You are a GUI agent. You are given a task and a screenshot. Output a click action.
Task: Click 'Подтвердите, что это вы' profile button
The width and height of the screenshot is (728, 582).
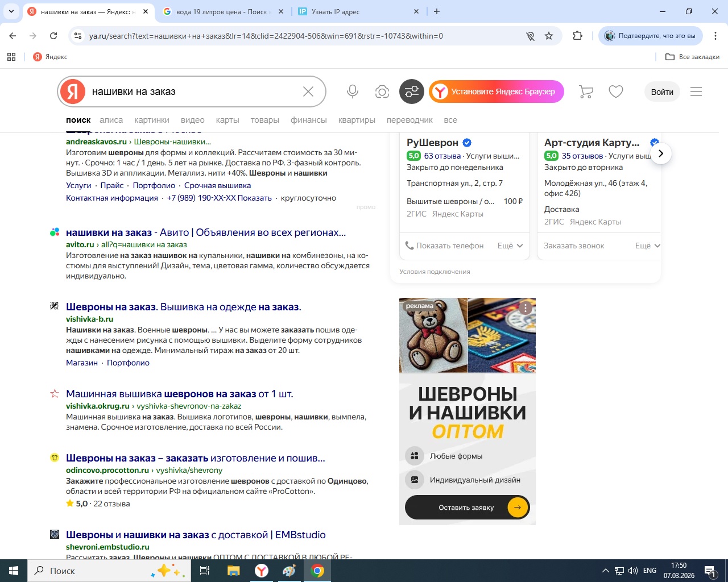point(650,36)
